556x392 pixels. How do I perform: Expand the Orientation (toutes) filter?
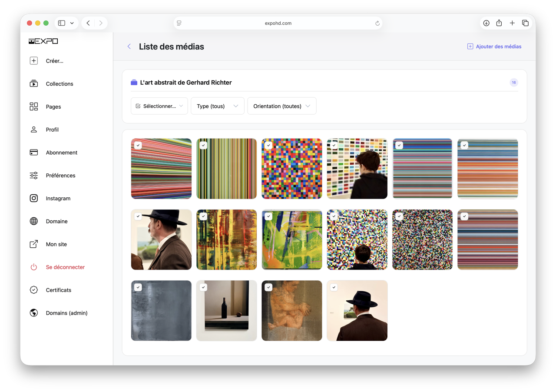[281, 106]
